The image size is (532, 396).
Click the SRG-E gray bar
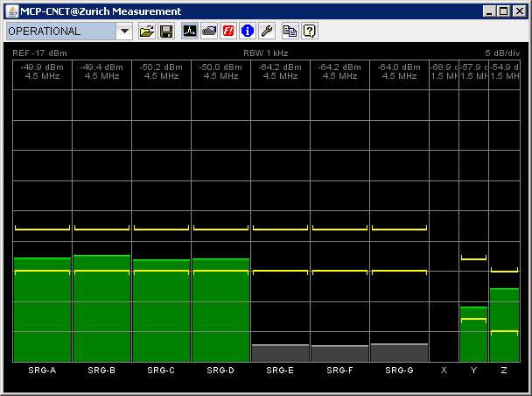pyautogui.click(x=280, y=353)
